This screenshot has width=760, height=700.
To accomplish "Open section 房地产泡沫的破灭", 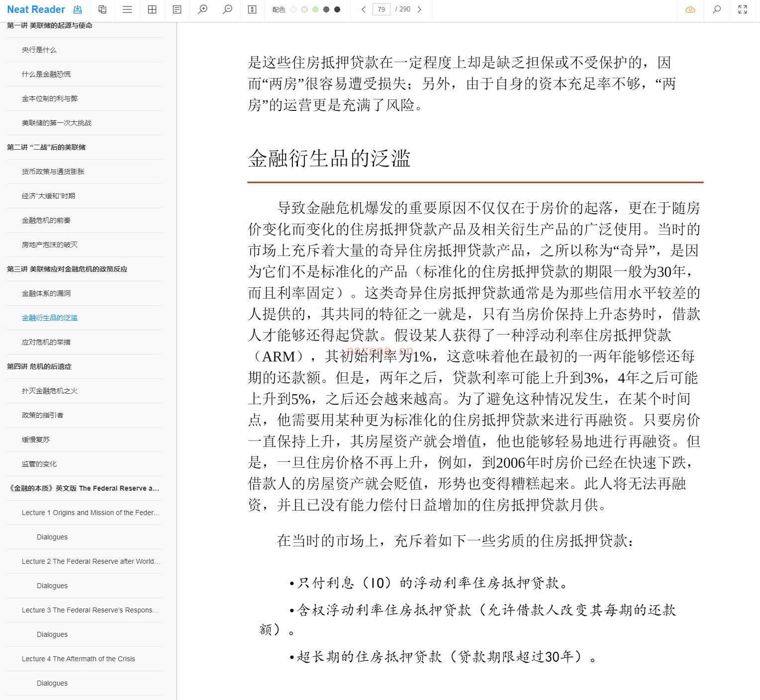I will point(50,245).
